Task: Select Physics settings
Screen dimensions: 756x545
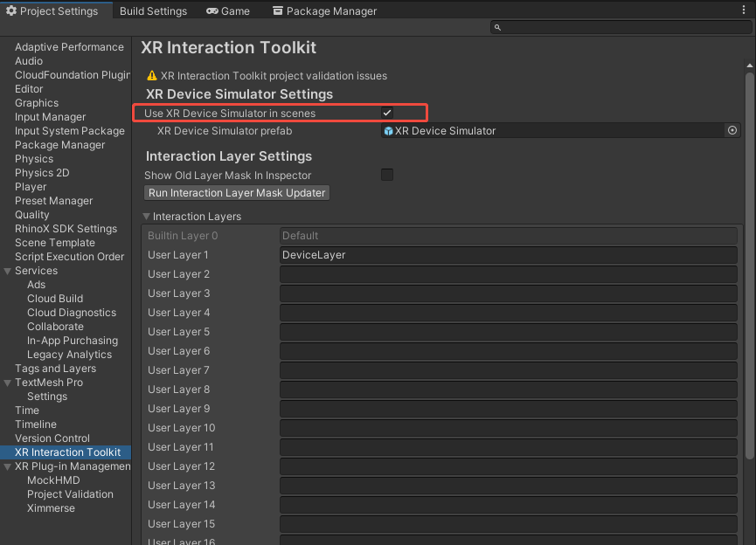Action: pyautogui.click(x=34, y=159)
